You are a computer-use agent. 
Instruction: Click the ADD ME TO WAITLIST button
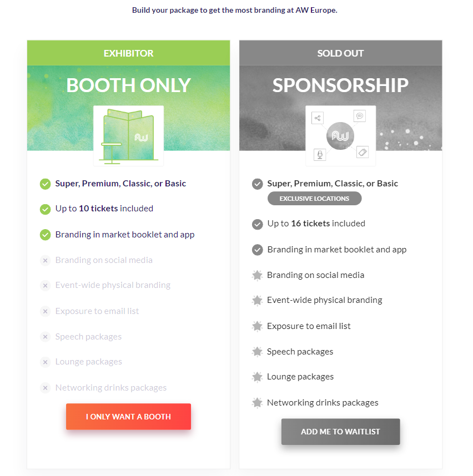tap(340, 432)
